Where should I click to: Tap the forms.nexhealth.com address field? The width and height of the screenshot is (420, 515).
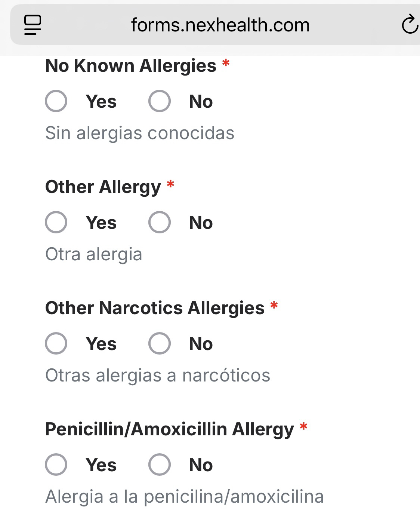[x=220, y=25]
